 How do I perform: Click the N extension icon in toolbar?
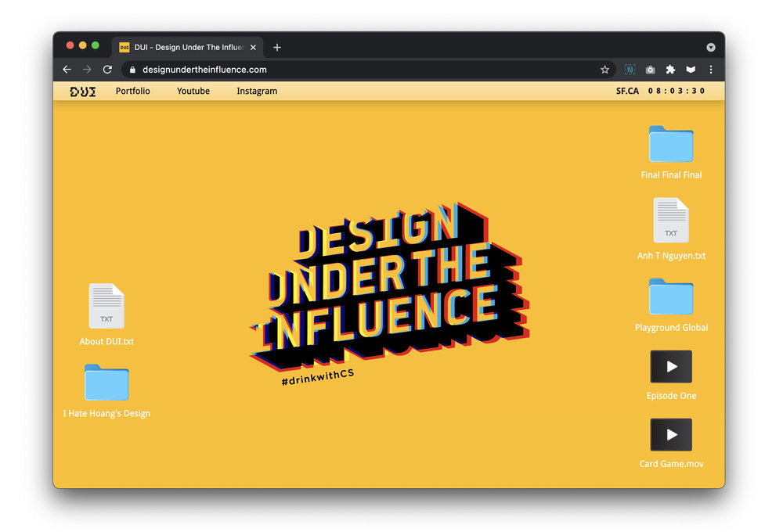pyautogui.click(x=630, y=70)
